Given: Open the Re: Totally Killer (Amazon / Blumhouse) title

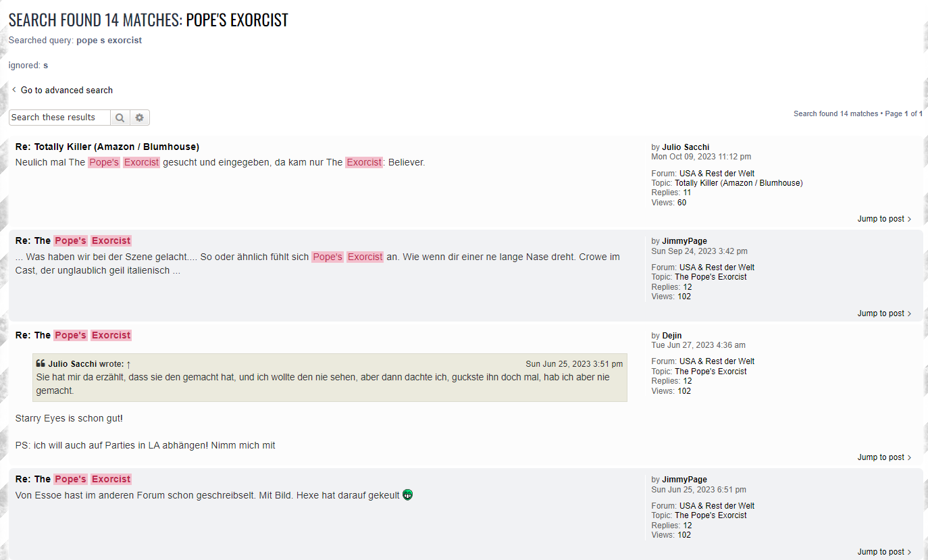Looking at the screenshot, I should [107, 147].
